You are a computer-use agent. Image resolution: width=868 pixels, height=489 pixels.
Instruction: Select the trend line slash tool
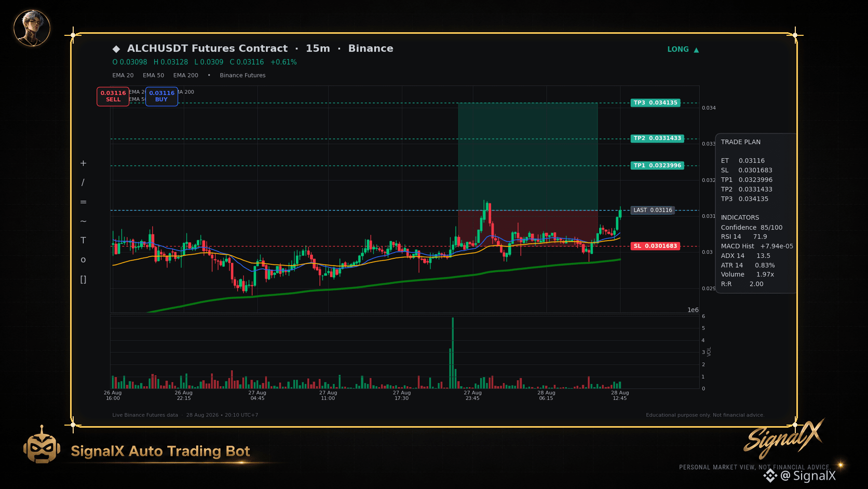click(x=83, y=182)
